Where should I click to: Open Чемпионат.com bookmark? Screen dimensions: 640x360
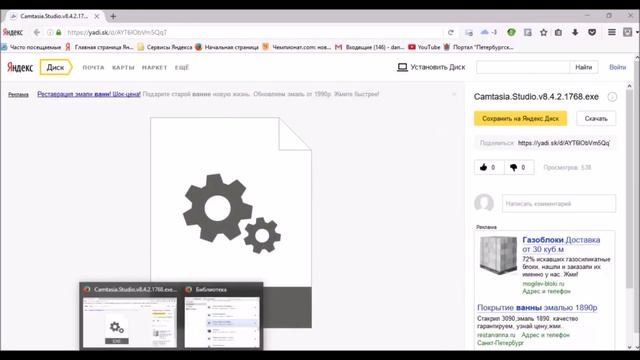297,47
